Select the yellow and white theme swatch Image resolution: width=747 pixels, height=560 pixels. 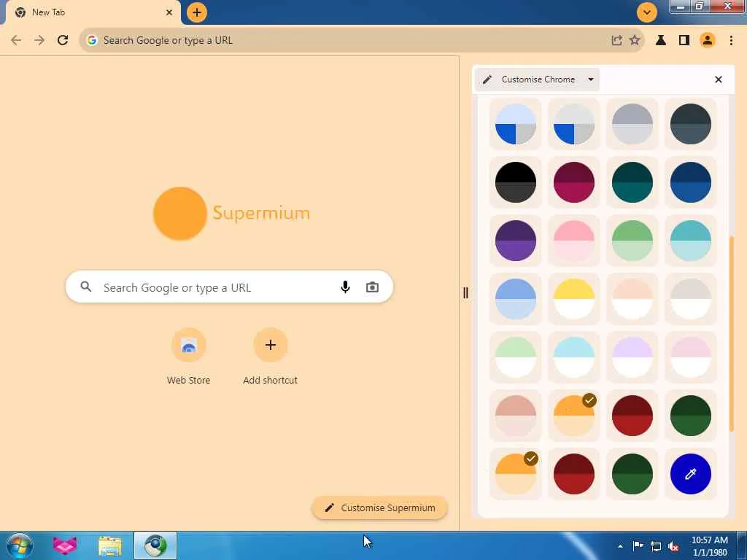point(573,299)
